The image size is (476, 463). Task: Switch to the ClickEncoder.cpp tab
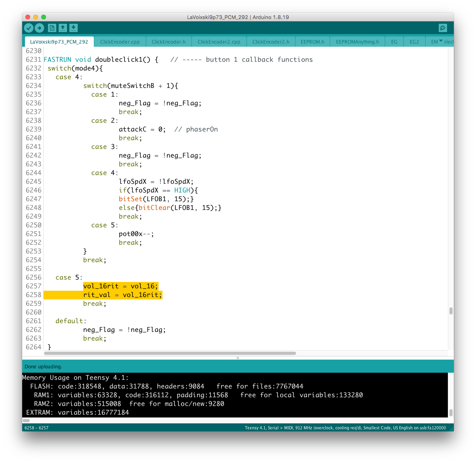120,42
